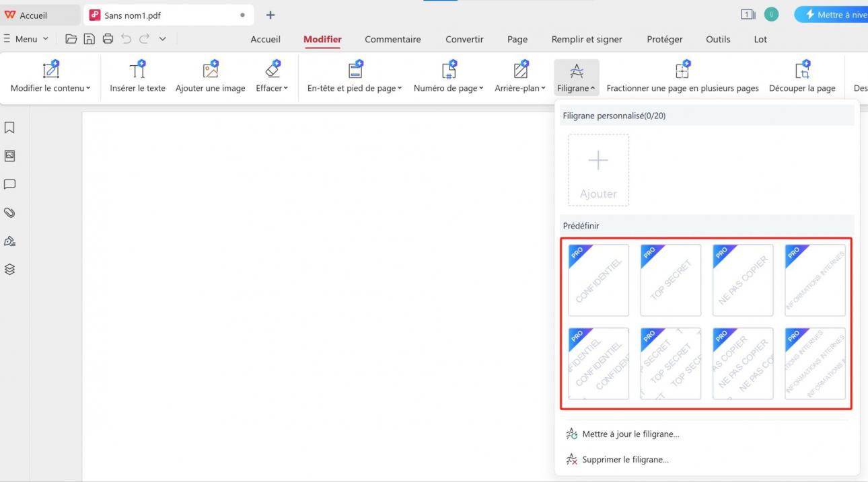Expand the Menu dropdown

(x=27, y=38)
